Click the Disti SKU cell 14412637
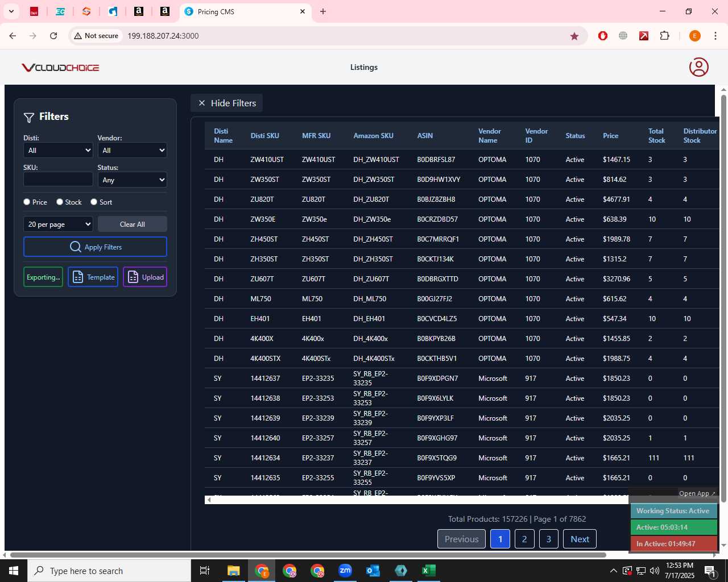Screen dimensions: 728x582 265,379
